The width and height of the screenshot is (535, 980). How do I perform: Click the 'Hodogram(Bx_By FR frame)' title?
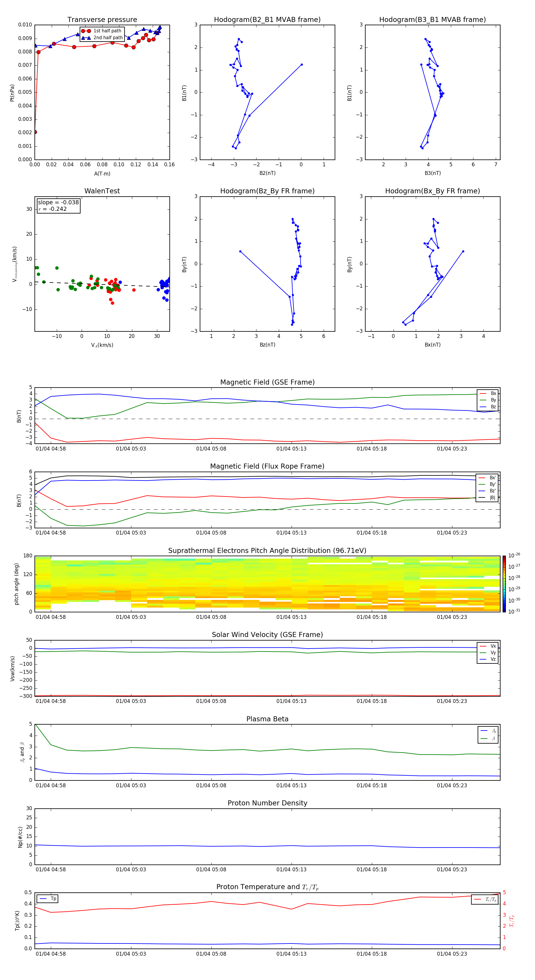coord(432,191)
